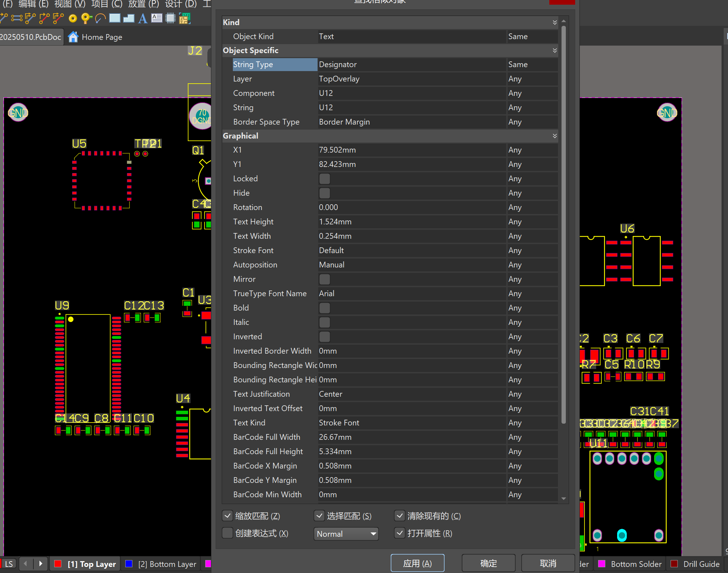
Task: Click the red Top Layer color swatch
Action: 58,564
